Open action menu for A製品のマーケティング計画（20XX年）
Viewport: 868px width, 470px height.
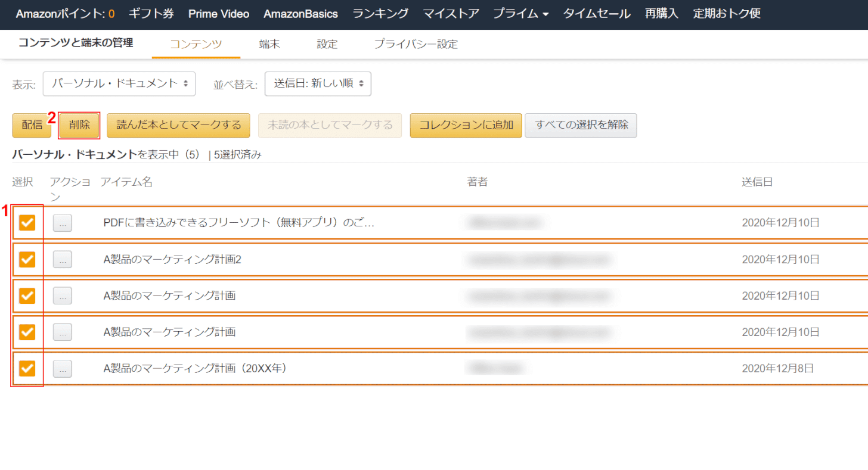point(63,369)
